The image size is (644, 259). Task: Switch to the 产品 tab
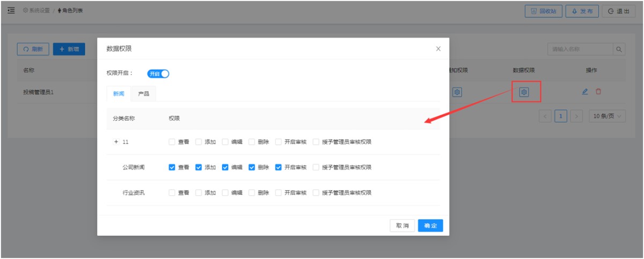[143, 94]
